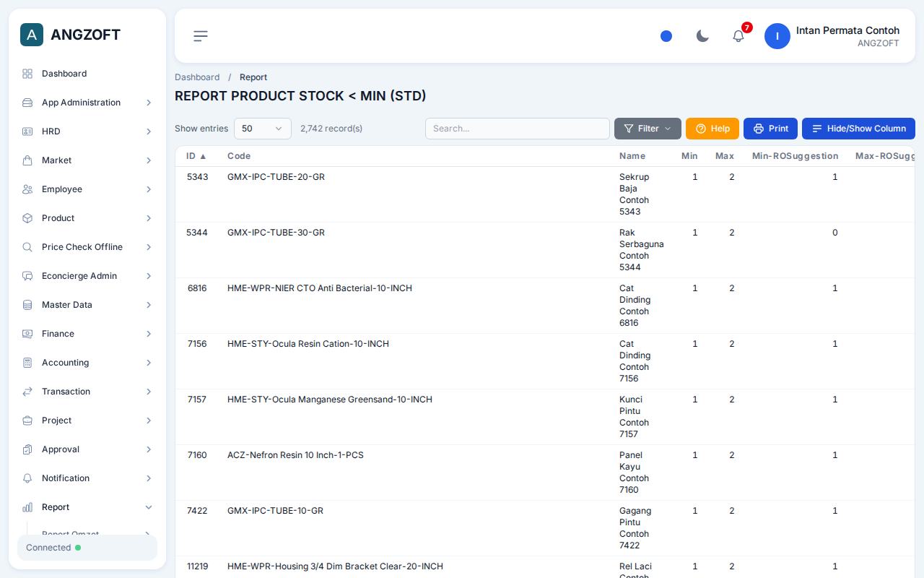Click the Hide/Show Column button
The height and width of the screenshot is (578, 924).
[x=858, y=129]
